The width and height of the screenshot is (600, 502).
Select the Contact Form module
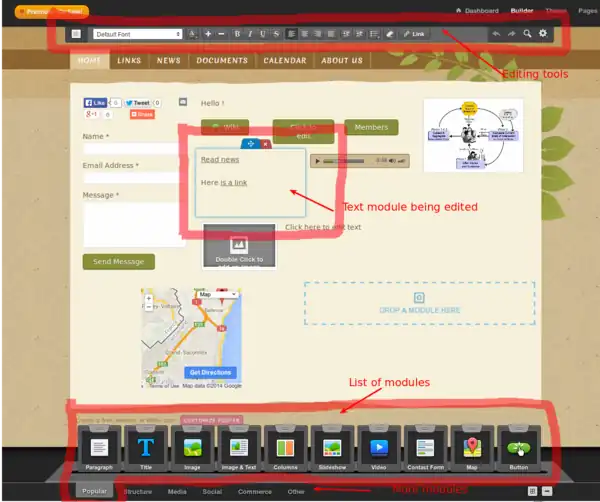click(427, 449)
